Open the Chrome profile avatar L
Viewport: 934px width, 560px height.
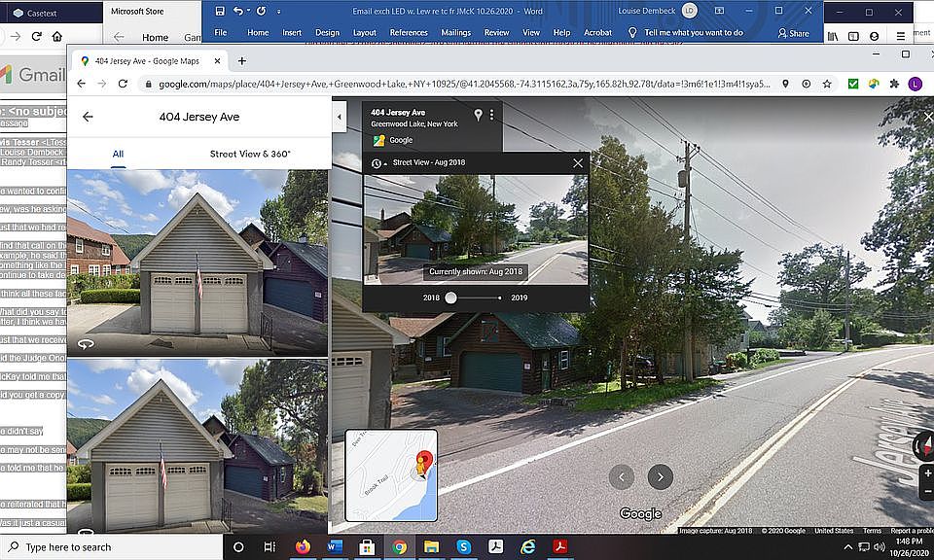915,84
